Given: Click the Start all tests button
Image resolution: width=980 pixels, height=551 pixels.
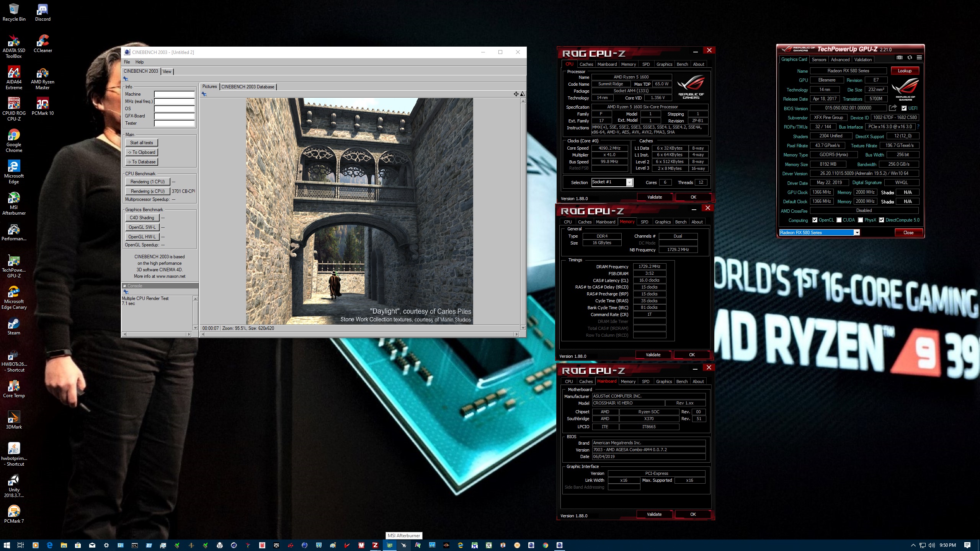Looking at the screenshot, I should pyautogui.click(x=141, y=143).
